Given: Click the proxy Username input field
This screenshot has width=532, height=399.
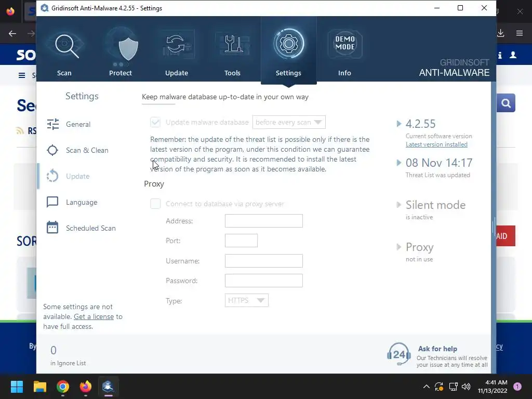Looking at the screenshot, I should (263, 261).
